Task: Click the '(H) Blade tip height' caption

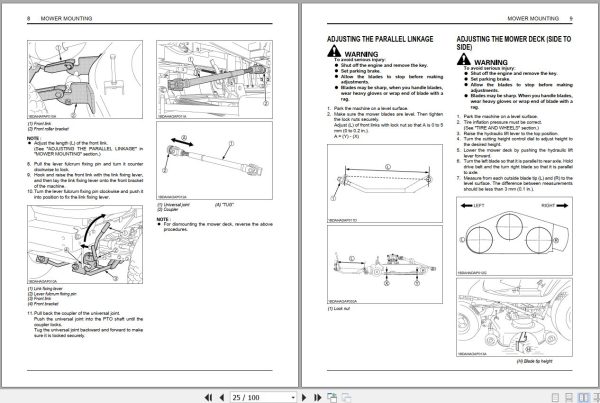Action: pyautogui.click(x=534, y=361)
